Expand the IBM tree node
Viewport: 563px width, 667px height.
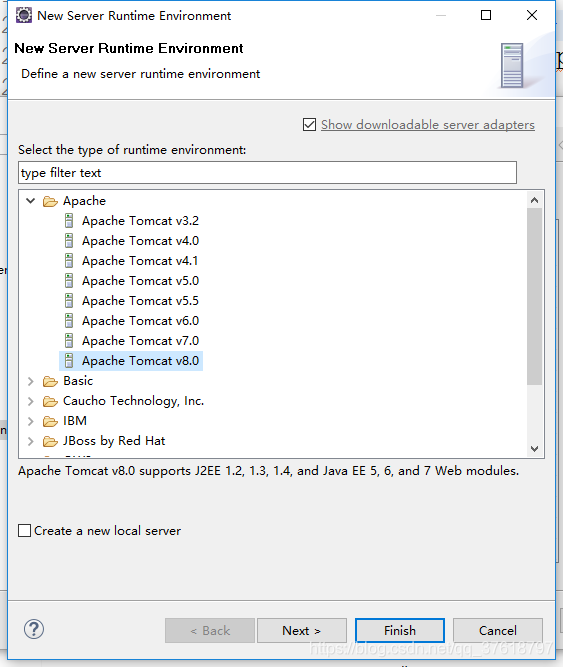(31, 421)
